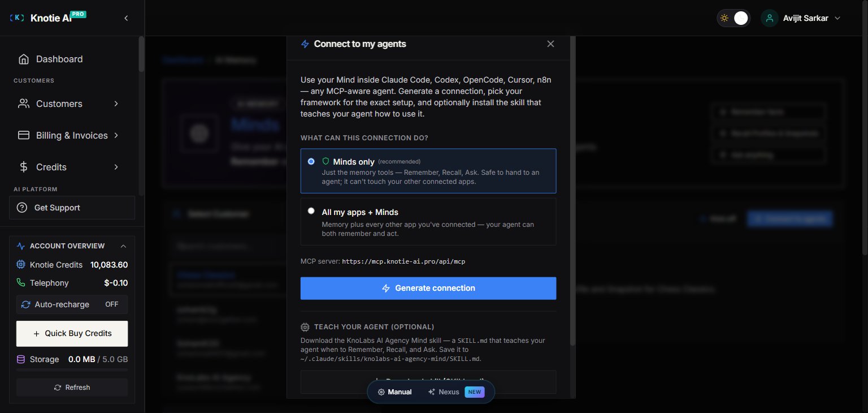Click the sun icon in theme toggle
The image size is (868, 413).
coord(724,18)
